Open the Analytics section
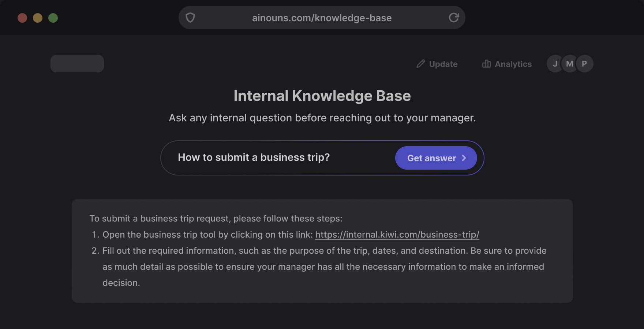Screen dimensions: 644x329 click(x=513, y=64)
